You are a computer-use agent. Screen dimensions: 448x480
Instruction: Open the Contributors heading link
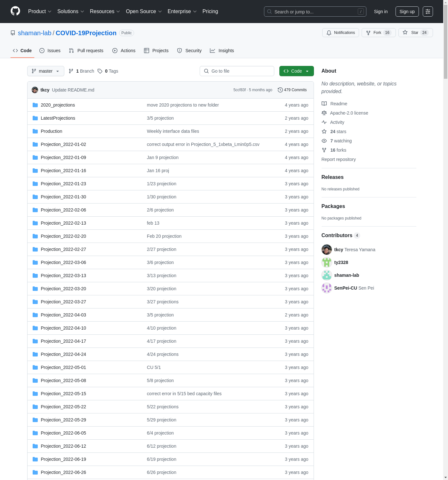click(x=341, y=236)
